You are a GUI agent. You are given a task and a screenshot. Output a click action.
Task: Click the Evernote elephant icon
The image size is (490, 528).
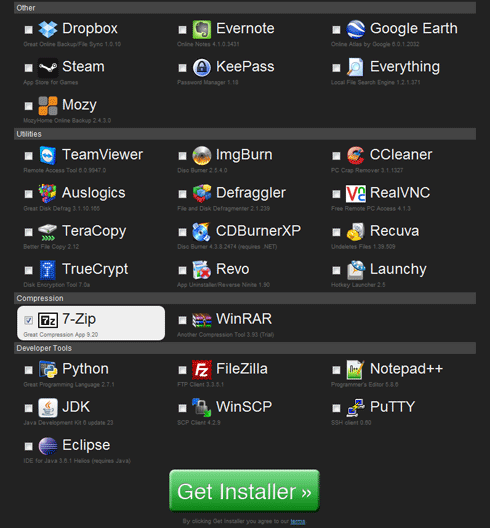pos(201,29)
